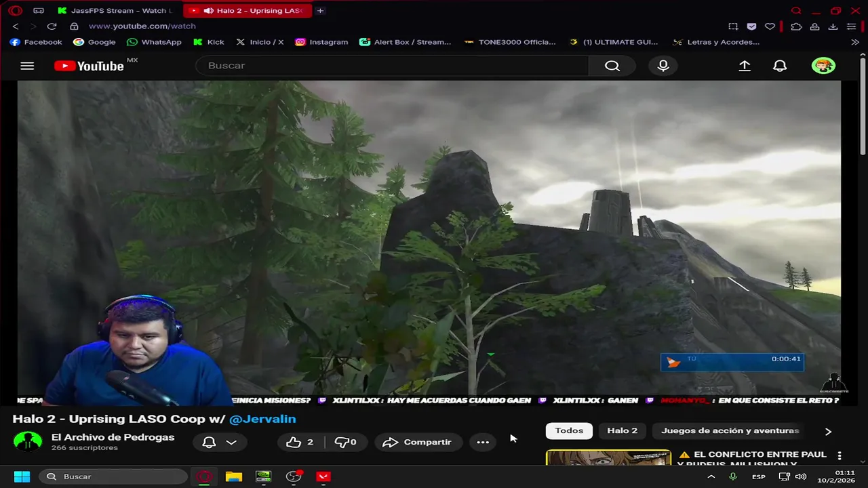The width and height of the screenshot is (868, 488).
Task: Open the browser downloads icon
Action: [x=833, y=26]
